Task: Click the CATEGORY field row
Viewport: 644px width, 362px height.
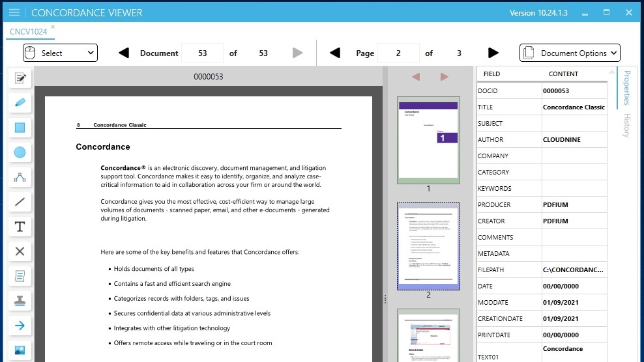Action: [x=542, y=172]
